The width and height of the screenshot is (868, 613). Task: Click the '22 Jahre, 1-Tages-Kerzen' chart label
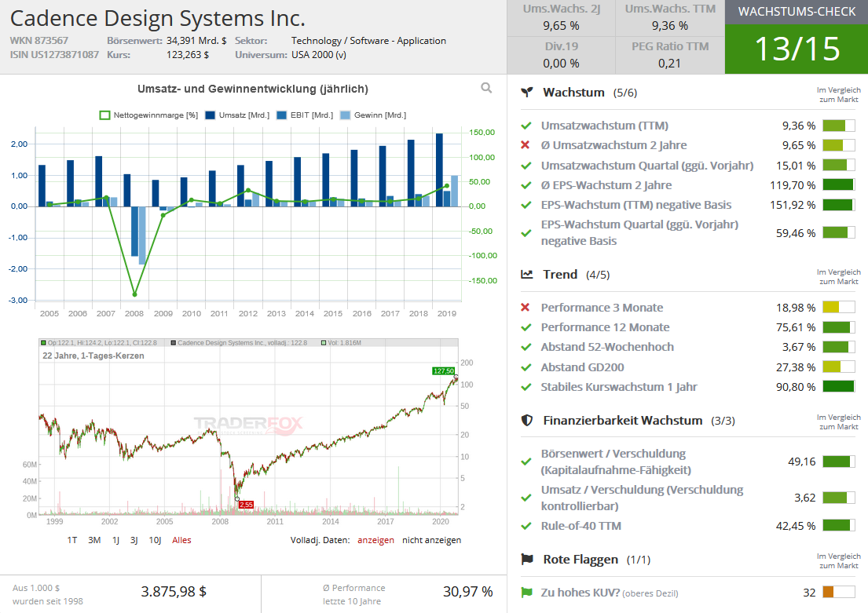point(93,356)
